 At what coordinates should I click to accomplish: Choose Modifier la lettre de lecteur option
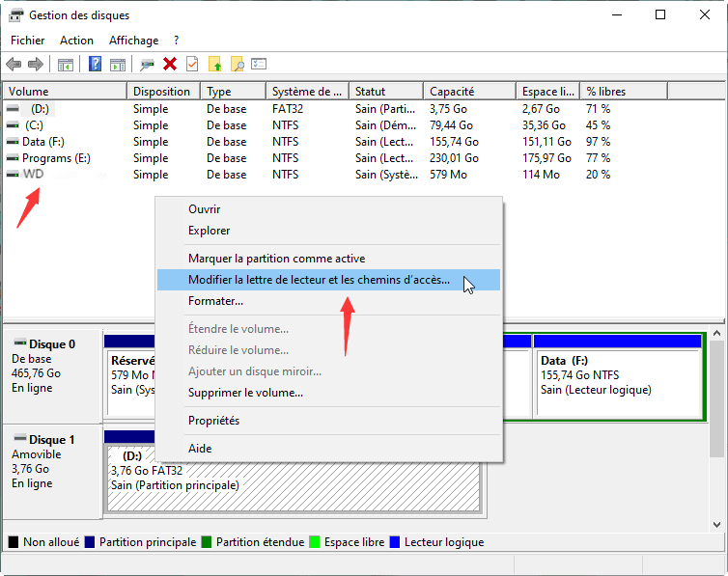pos(319,280)
